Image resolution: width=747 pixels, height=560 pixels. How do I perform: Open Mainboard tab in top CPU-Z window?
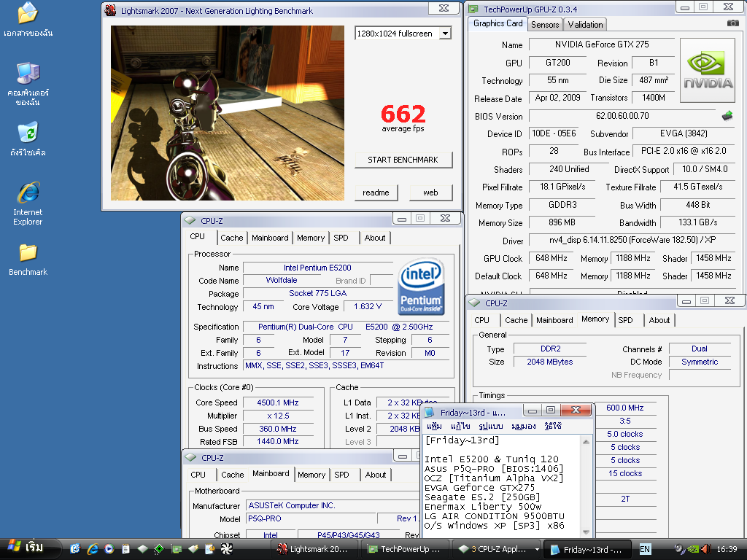click(270, 238)
